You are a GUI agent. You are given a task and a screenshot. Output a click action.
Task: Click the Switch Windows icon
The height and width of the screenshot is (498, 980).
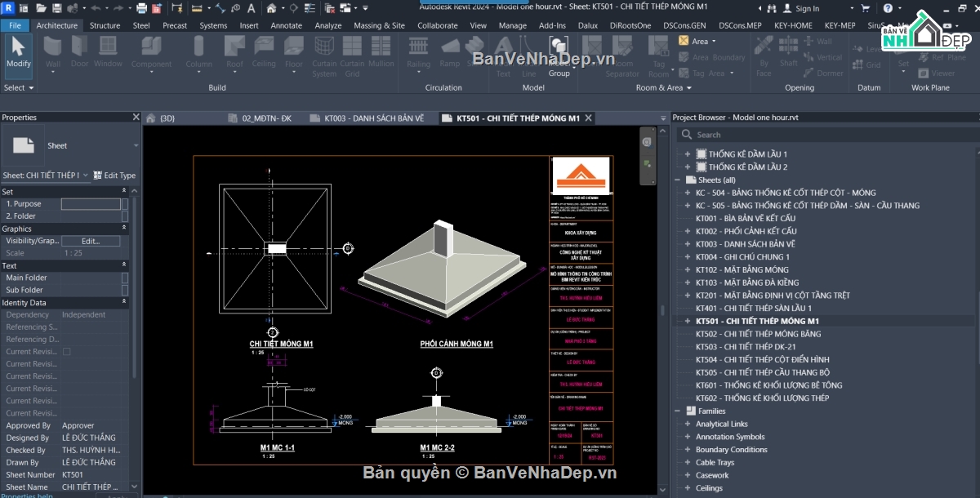(x=345, y=7)
